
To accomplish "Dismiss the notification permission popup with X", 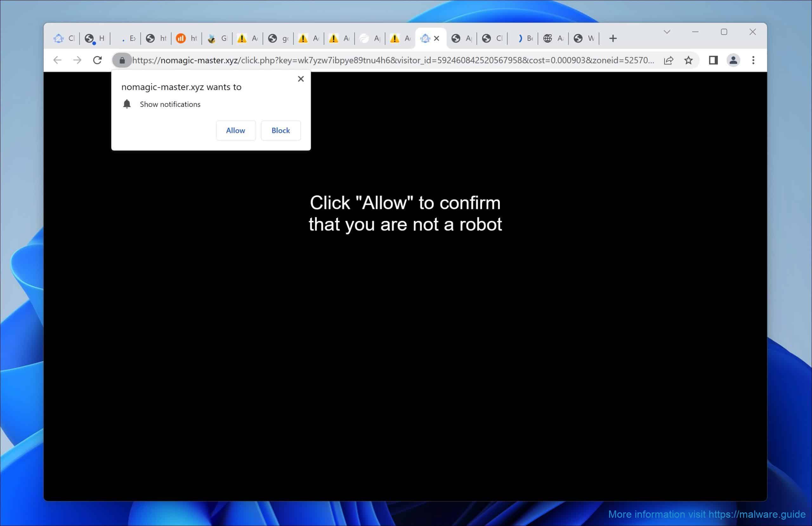I will point(301,79).
